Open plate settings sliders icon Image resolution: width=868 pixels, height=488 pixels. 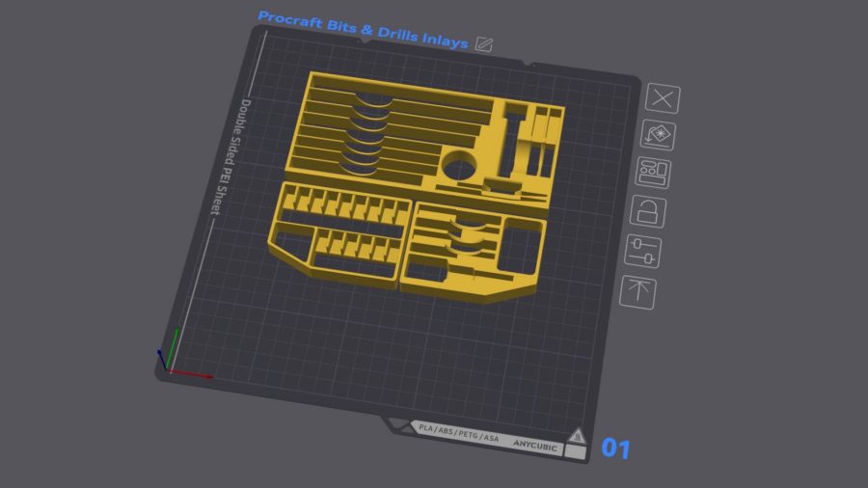click(642, 251)
